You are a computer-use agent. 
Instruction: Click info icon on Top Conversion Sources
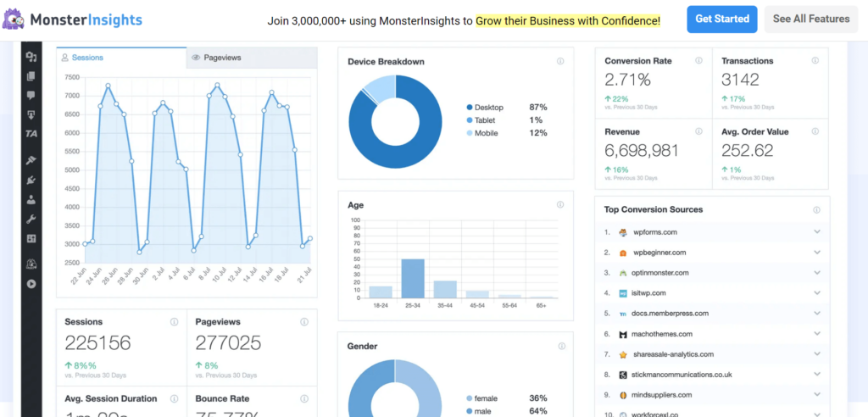coord(816,210)
